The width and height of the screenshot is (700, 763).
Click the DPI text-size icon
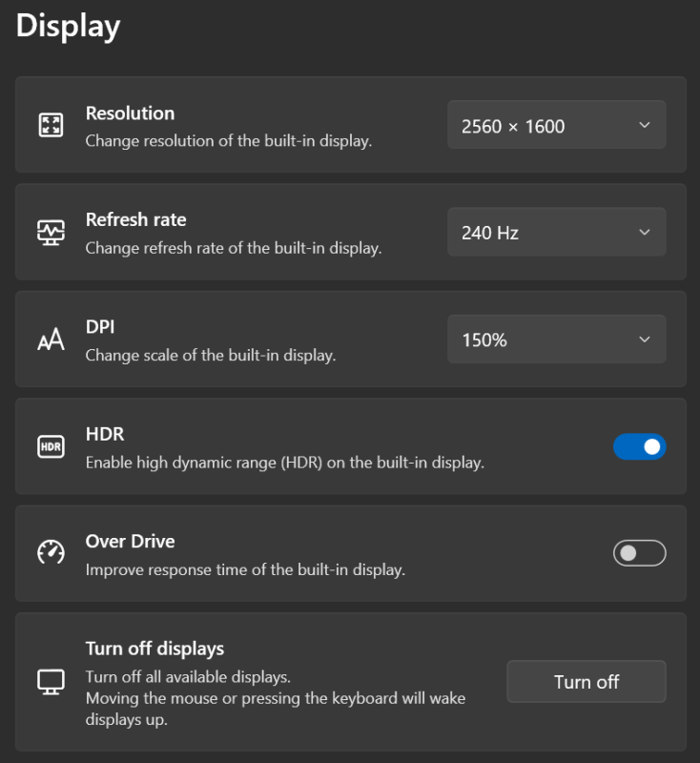tap(51, 340)
